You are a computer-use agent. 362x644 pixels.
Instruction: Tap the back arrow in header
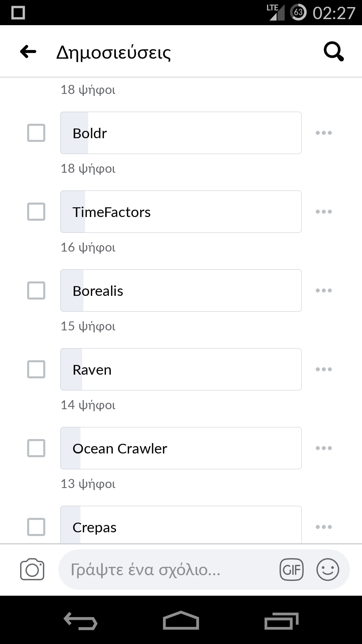pyautogui.click(x=28, y=52)
